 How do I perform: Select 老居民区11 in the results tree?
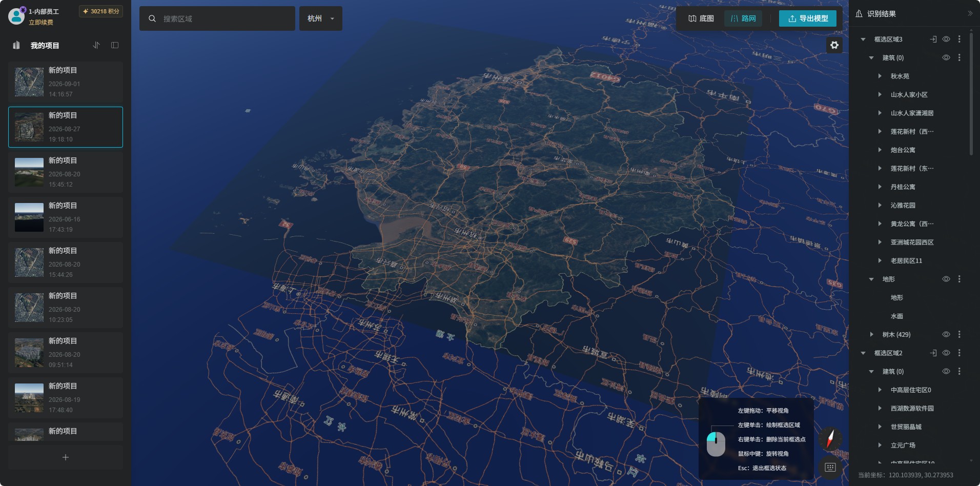click(906, 260)
